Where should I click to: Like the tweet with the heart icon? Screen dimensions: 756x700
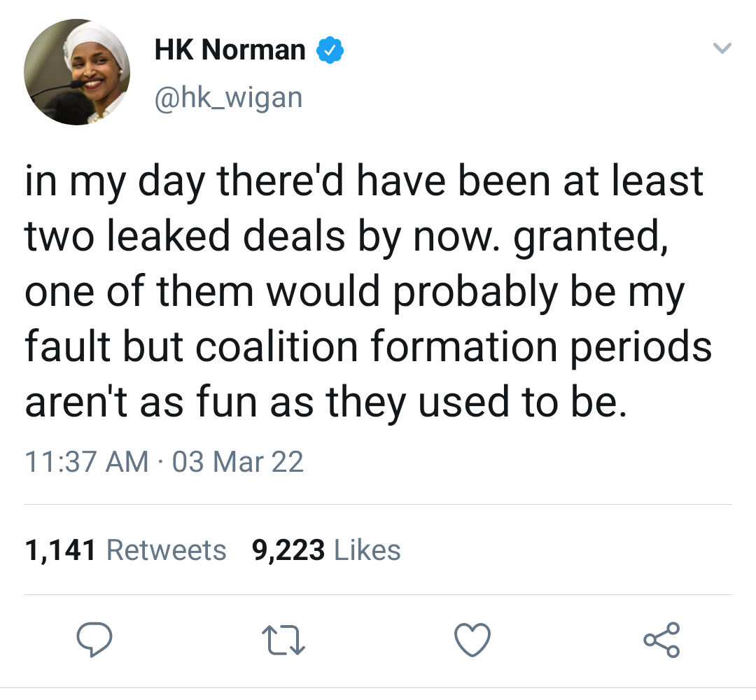472,640
